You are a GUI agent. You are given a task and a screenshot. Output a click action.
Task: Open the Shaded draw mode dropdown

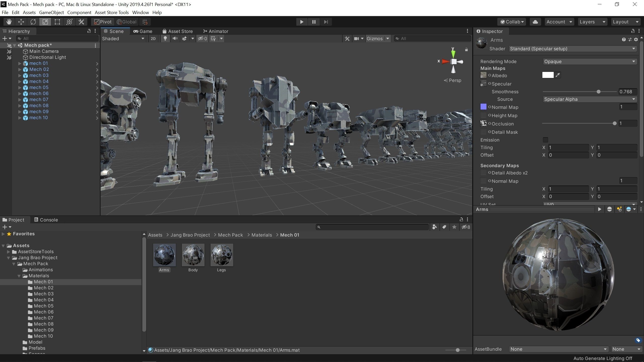(x=123, y=38)
